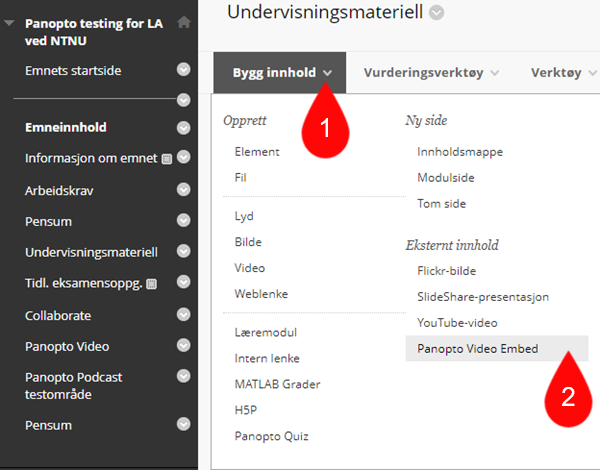Open options chevron next to Emneinnhold

pos(184,127)
